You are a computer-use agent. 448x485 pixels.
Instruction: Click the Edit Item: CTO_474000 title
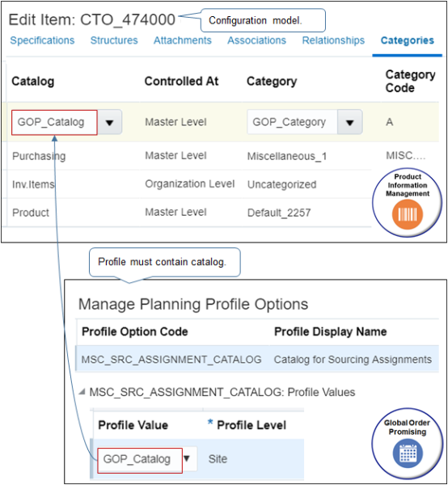point(92,19)
